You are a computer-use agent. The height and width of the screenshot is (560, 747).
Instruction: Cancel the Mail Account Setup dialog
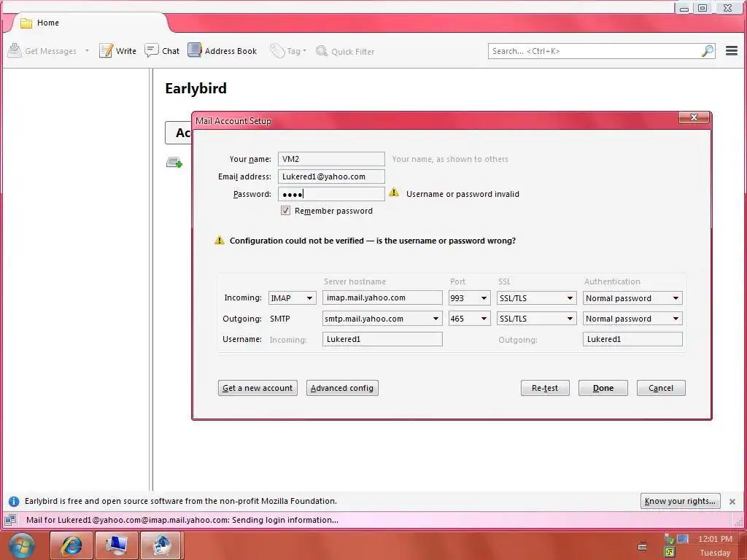pos(661,388)
